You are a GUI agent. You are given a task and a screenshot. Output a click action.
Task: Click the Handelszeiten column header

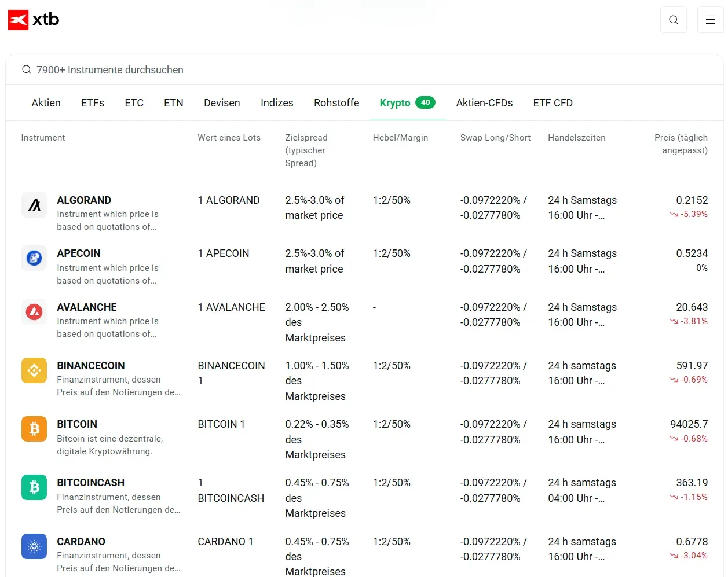pos(577,138)
